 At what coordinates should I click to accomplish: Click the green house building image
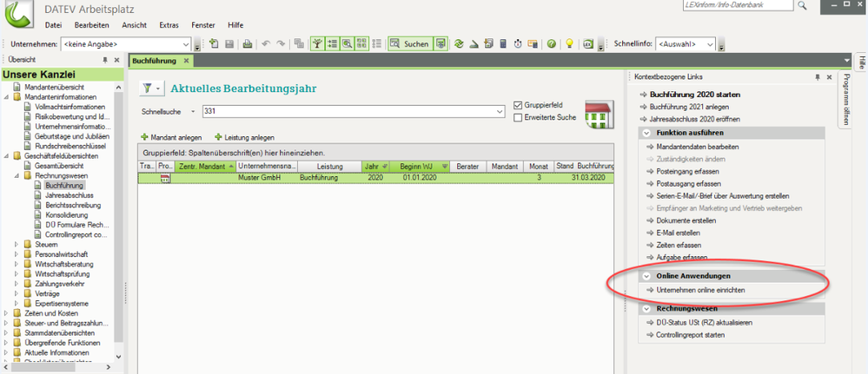[x=599, y=115]
